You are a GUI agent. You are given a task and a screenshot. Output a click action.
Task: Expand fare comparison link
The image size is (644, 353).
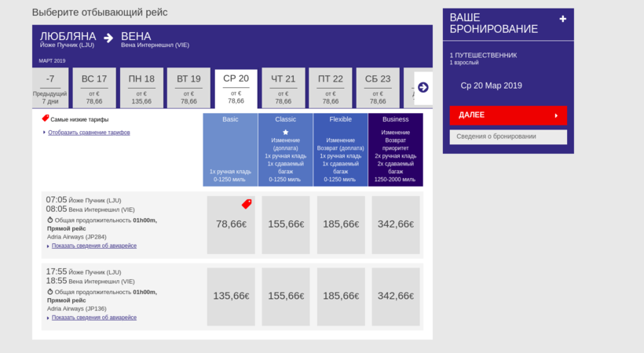pyautogui.click(x=89, y=133)
